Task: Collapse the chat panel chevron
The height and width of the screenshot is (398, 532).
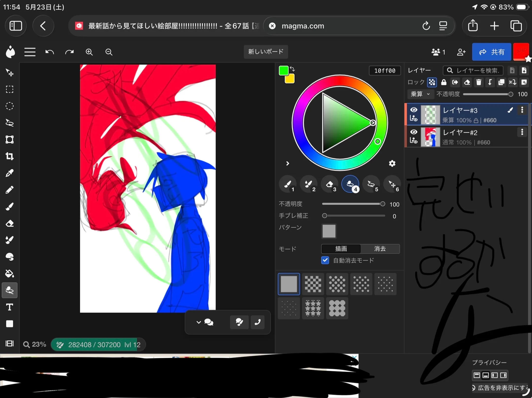Action: tap(199, 322)
